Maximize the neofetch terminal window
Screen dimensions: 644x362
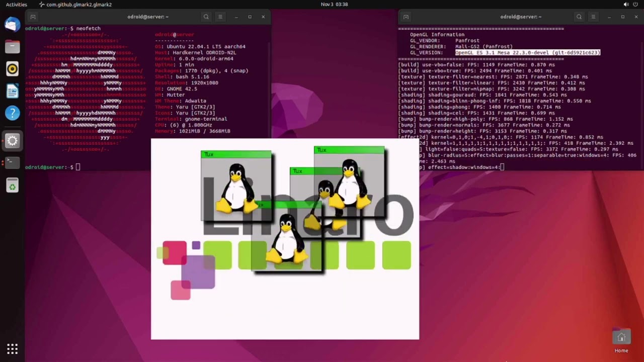pos(250,17)
